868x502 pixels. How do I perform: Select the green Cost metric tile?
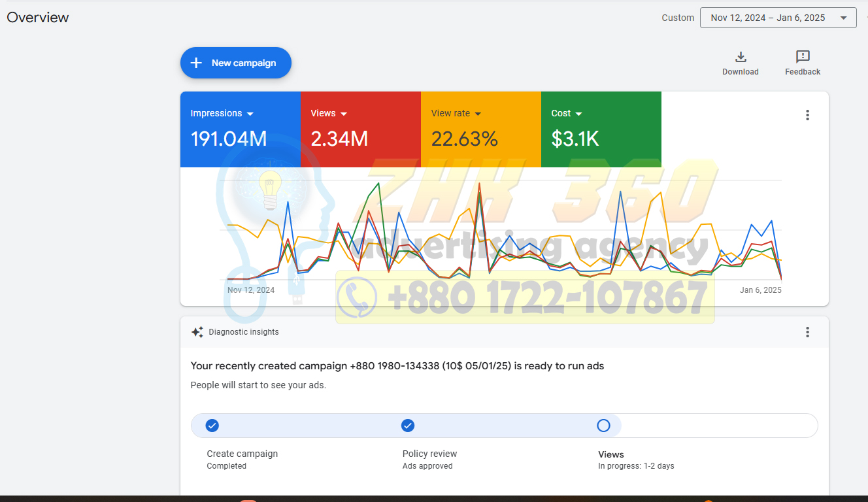(601, 129)
